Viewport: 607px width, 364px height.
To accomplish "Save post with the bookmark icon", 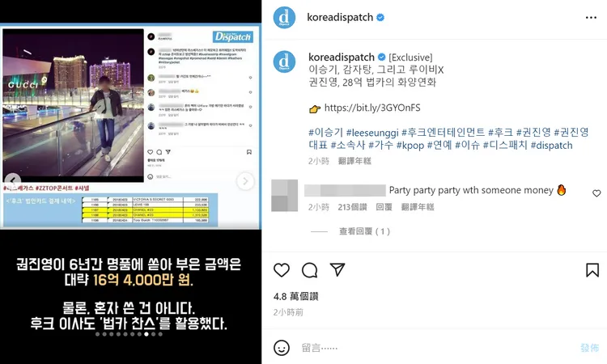I will (x=592, y=270).
